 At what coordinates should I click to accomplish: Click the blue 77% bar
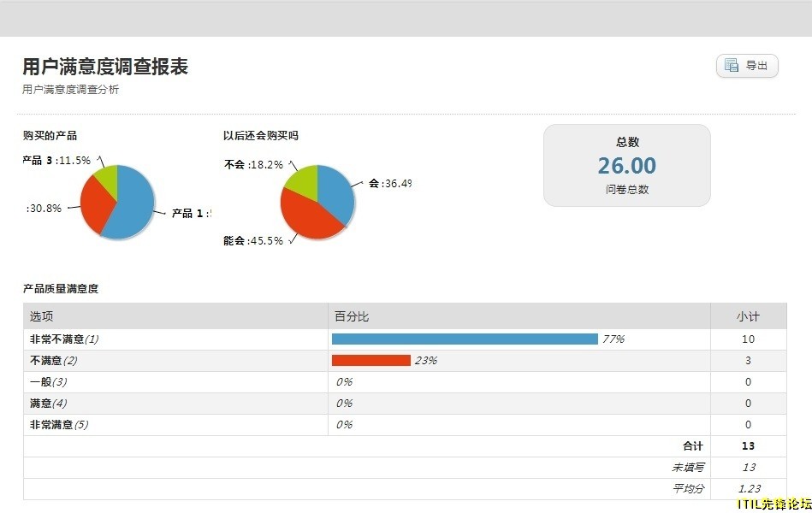pyautogui.click(x=465, y=339)
